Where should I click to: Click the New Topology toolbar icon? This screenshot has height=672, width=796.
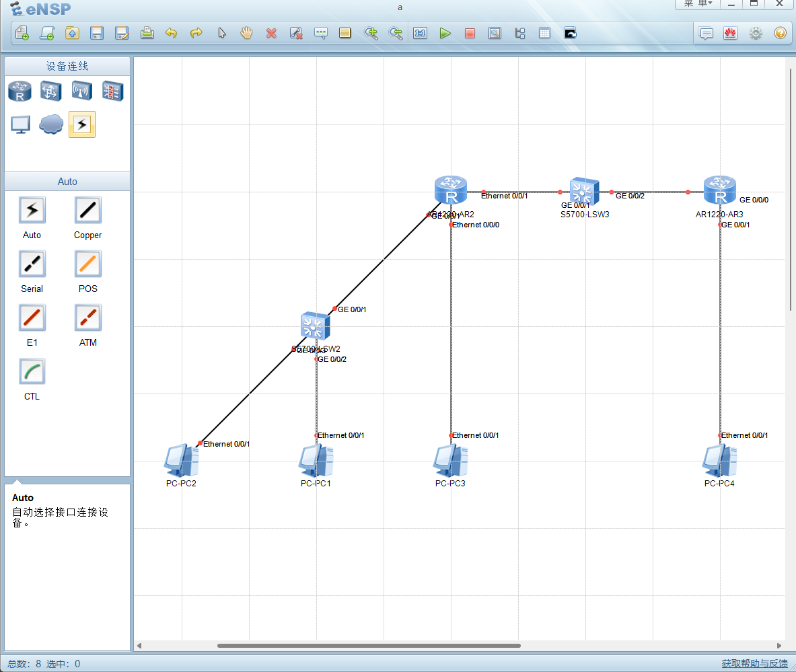point(22,34)
